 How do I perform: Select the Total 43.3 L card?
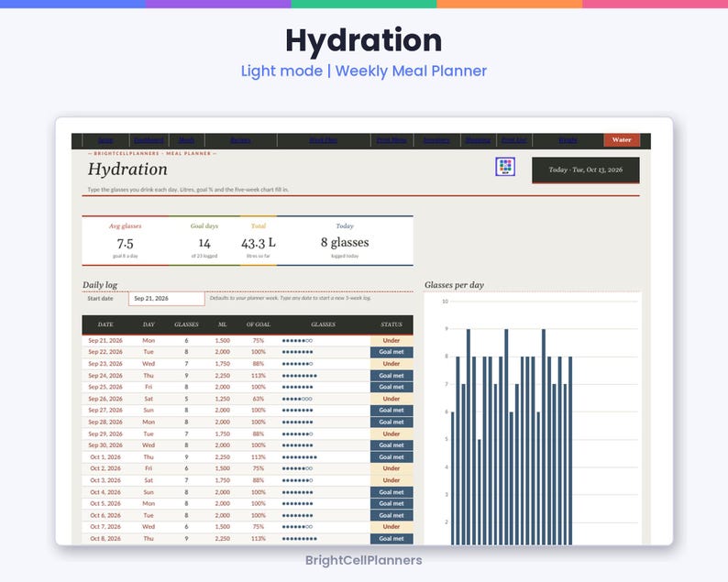259,241
